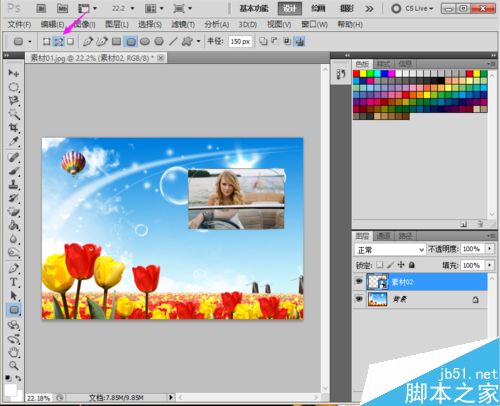Select the Move tool

pos(14,73)
